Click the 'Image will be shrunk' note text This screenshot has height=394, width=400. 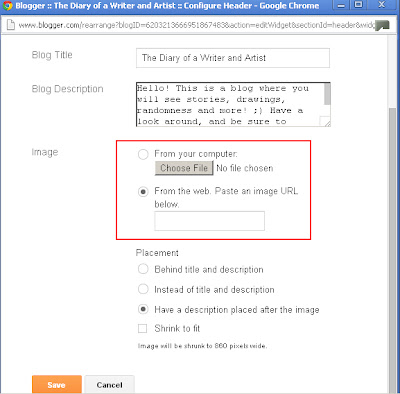click(202, 346)
